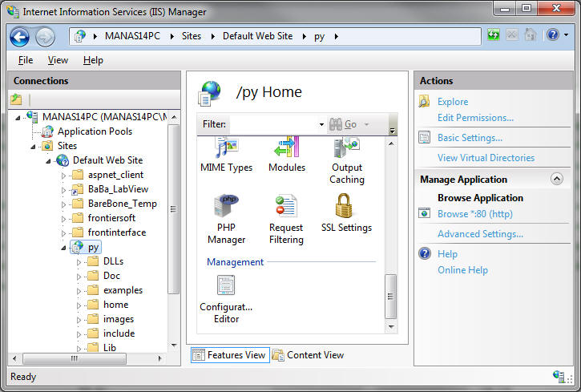The height and width of the screenshot is (392, 581).
Task: Click the Application Pools tree icon
Action: [47, 131]
